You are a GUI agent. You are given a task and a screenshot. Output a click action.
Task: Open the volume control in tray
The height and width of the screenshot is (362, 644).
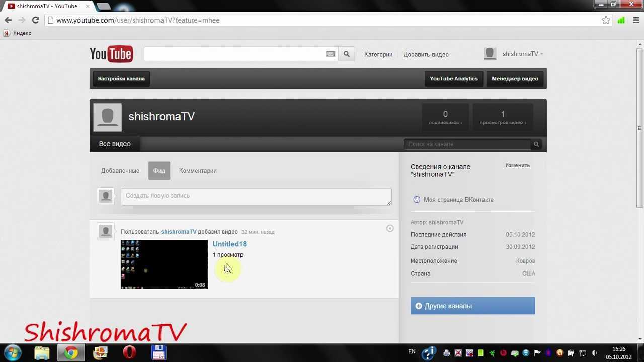(x=594, y=353)
